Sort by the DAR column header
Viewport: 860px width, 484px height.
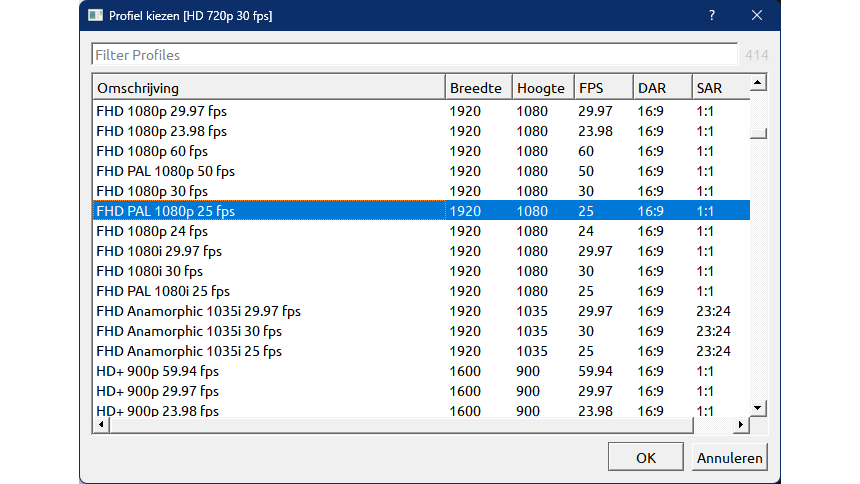point(661,88)
